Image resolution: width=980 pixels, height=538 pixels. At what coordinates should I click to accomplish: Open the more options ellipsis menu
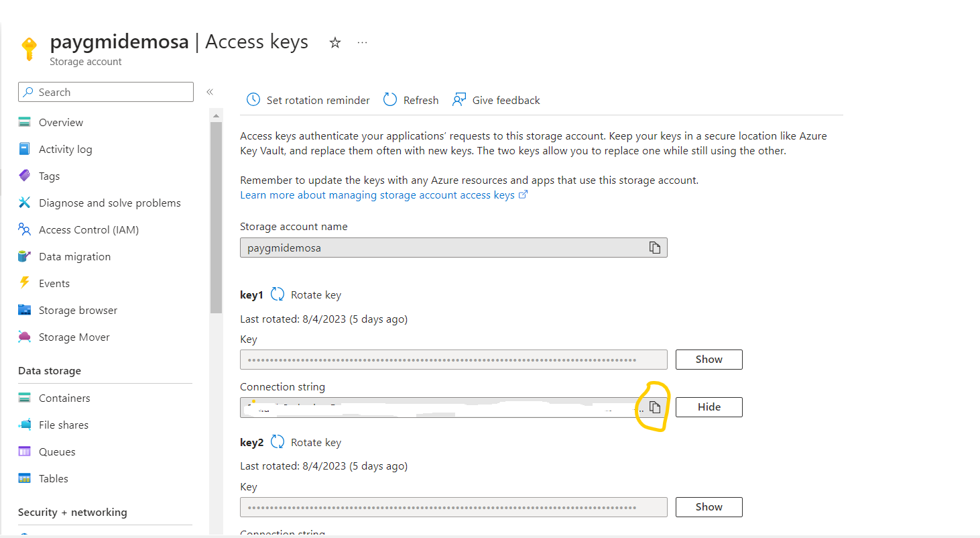pyautogui.click(x=363, y=43)
